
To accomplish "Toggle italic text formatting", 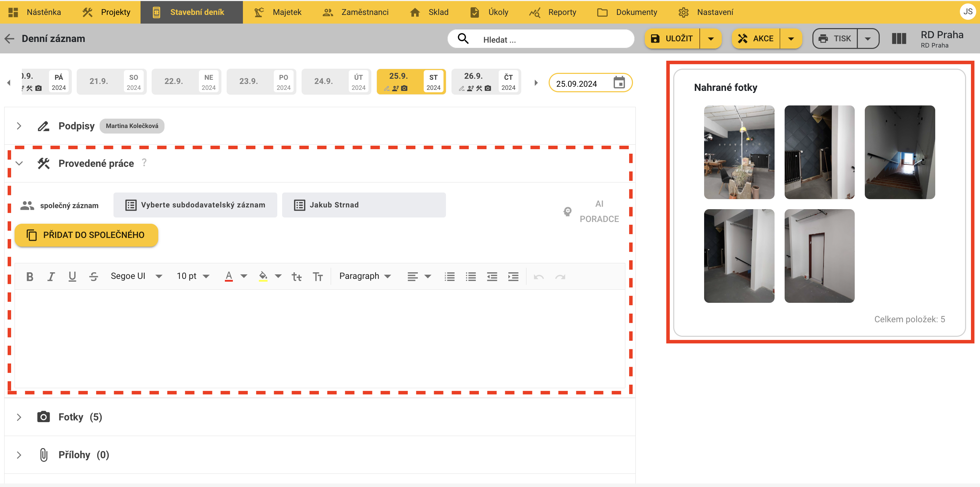I will [x=51, y=276].
